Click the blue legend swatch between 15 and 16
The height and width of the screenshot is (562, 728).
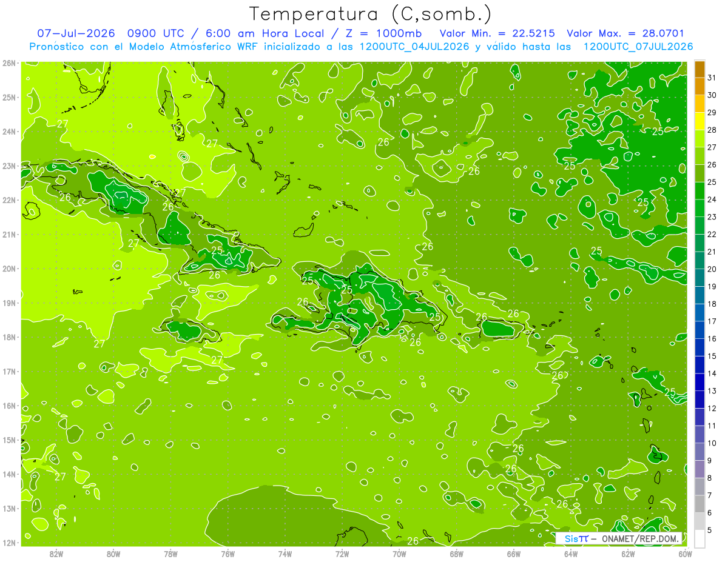(x=699, y=347)
